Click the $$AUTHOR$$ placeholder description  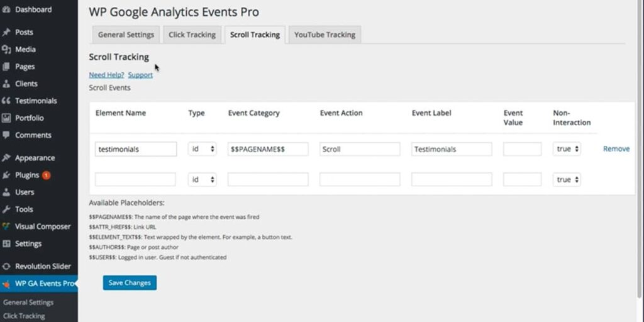[134, 247]
